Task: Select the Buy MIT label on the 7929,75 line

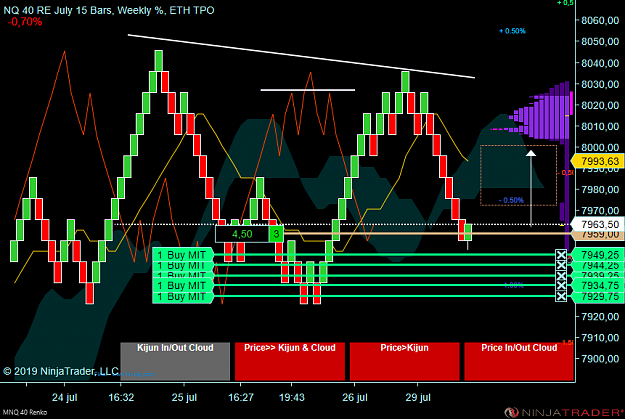Action: pos(183,297)
